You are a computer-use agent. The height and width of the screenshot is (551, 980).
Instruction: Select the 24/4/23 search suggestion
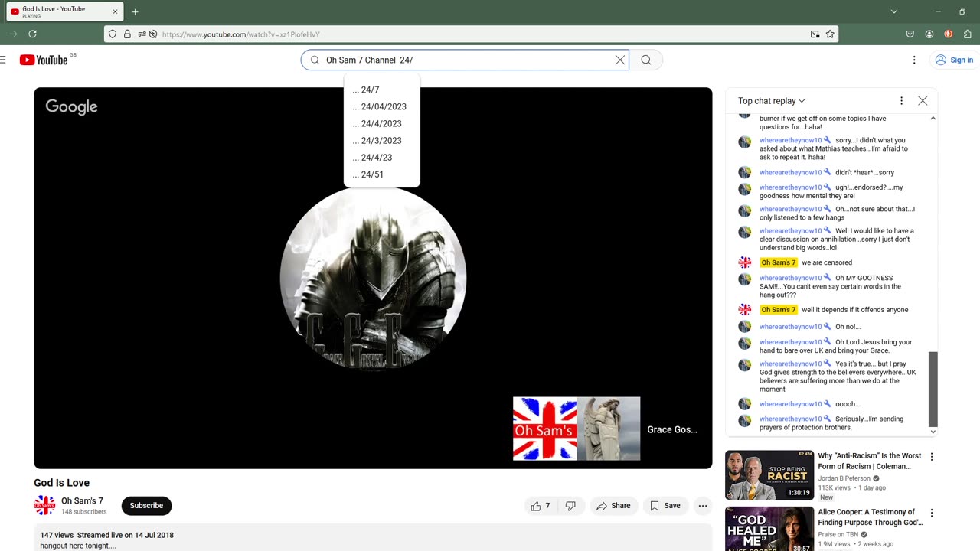pos(381,157)
